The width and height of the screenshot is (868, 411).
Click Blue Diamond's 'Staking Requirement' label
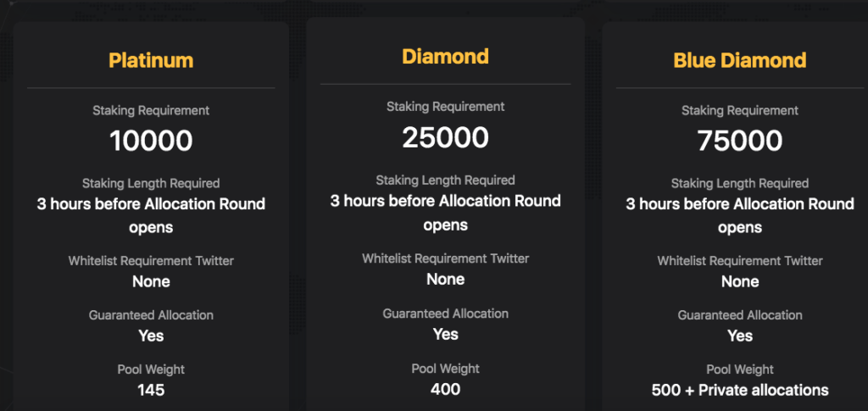click(740, 111)
